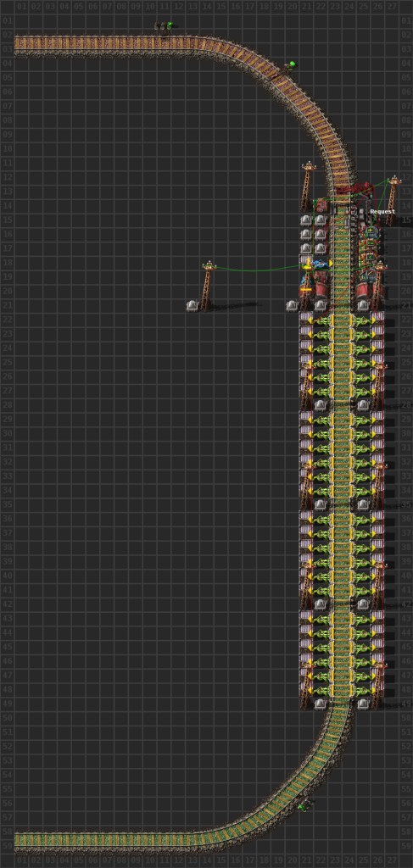Select the big electric pole right of the track in row 19
Viewport: 413px width, 868px height.
379,285
